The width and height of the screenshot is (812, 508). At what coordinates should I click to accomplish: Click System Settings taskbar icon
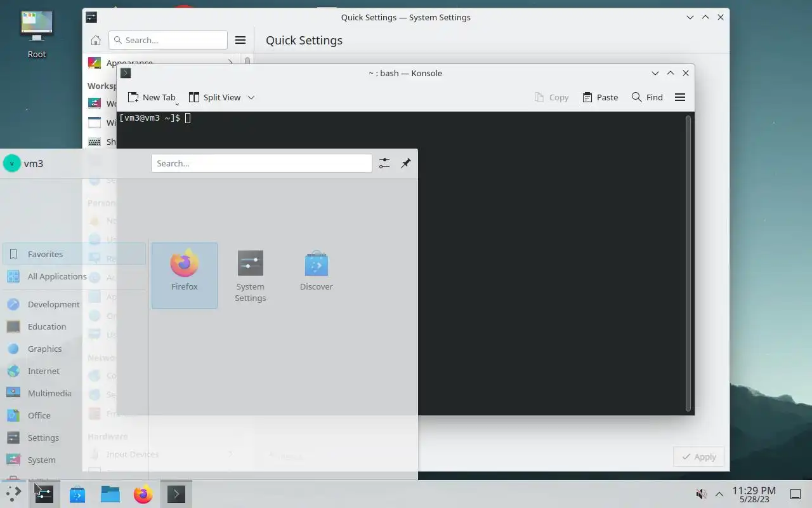click(44, 493)
